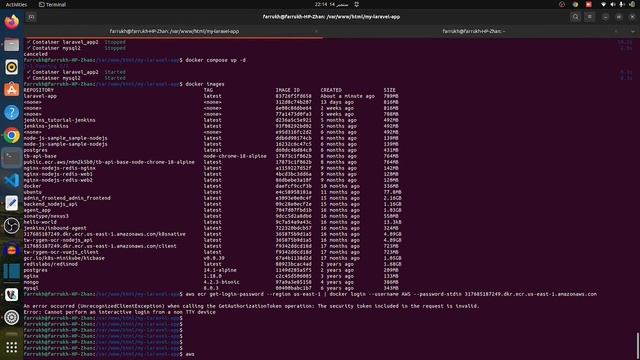Screen dimensions: 640x360
Task: Click the SIZE column header
Action: click(389, 90)
